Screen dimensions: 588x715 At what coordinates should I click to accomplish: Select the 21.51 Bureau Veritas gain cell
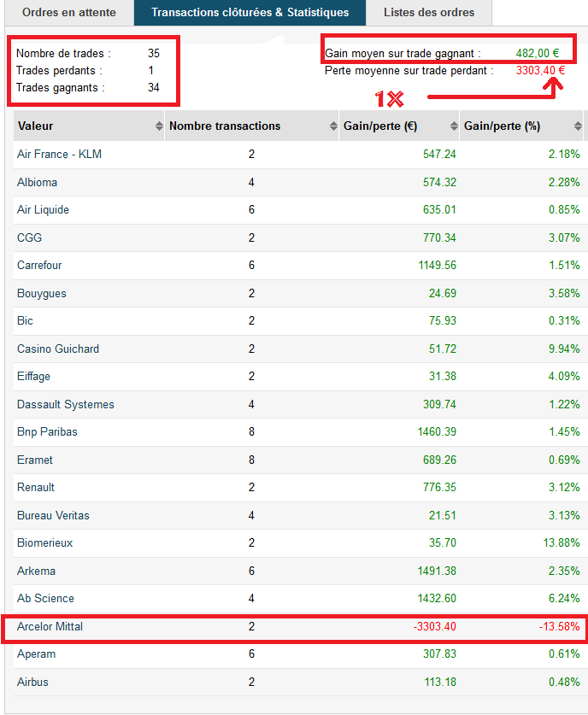(x=443, y=515)
